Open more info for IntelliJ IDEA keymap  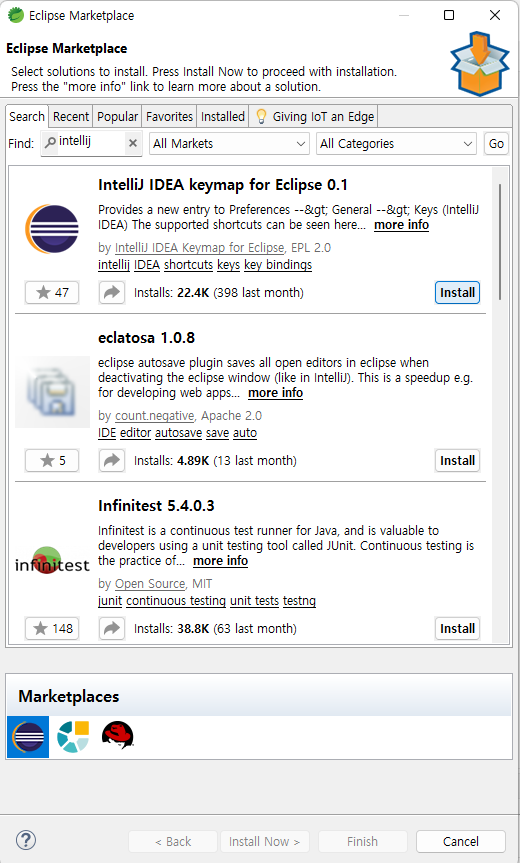tap(401, 225)
